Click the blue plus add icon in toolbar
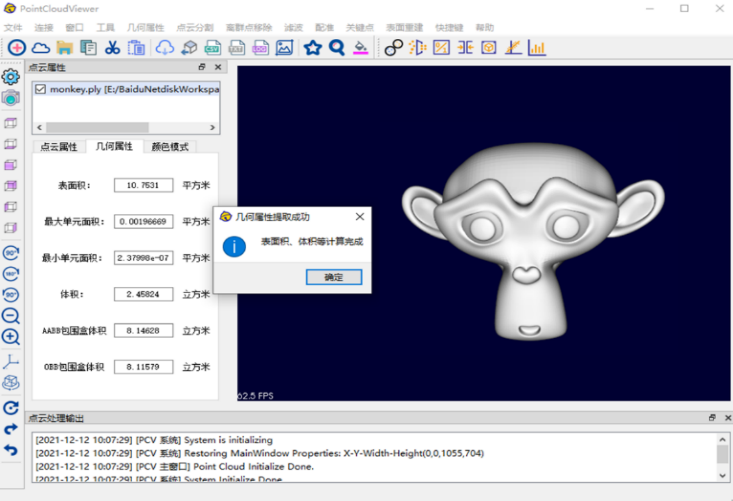This screenshot has width=733, height=501. 17,48
